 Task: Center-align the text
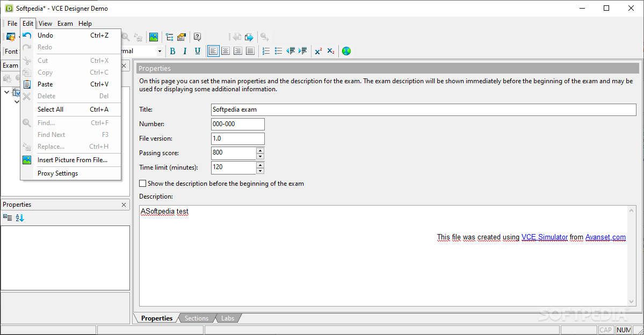226,51
